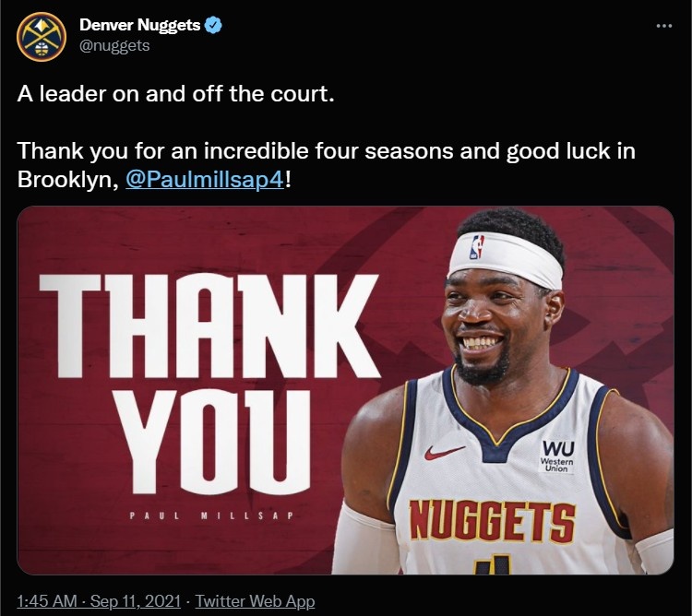The width and height of the screenshot is (692, 616).
Task: Click the PAUL MILLSAP caption text
Action: 212,515
